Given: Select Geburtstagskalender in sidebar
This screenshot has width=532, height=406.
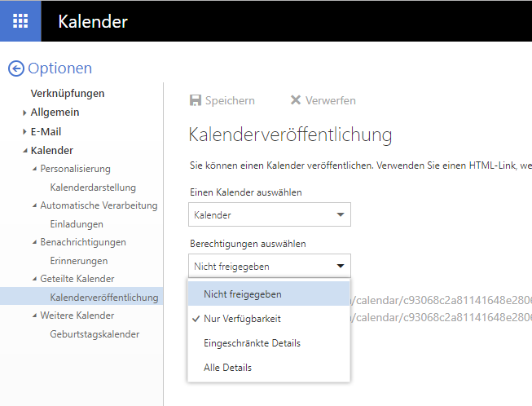Looking at the screenshot, I should [x=95, y=334].
